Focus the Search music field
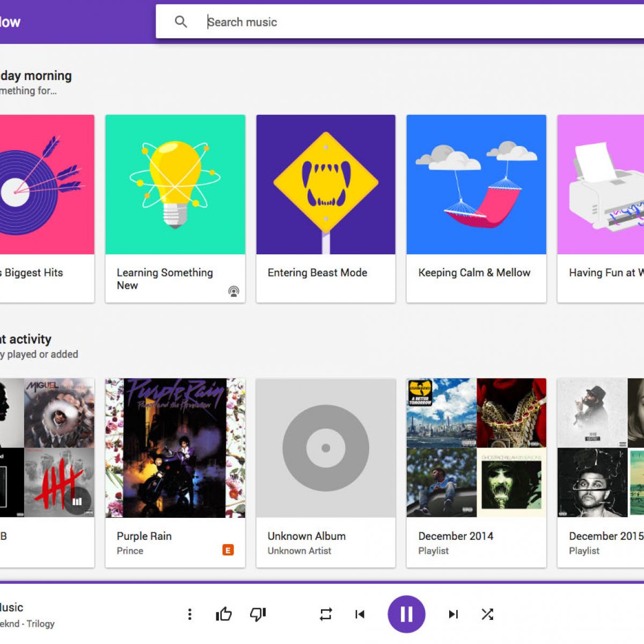Image resolution: width=644 pixels, height=644 pixels. click(376, 22)
